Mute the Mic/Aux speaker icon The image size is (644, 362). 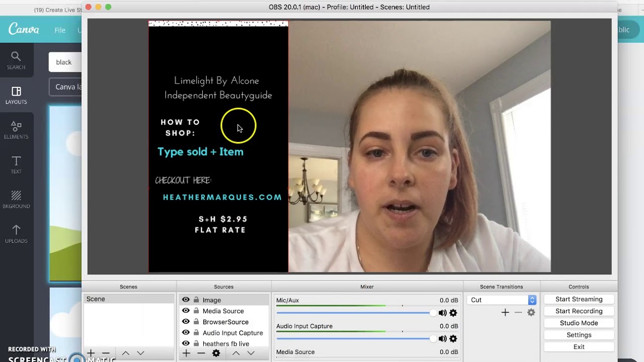443,313
